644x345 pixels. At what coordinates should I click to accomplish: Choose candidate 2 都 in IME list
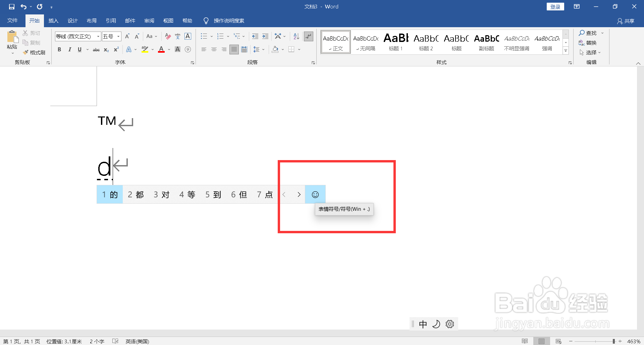coord(136,195)
